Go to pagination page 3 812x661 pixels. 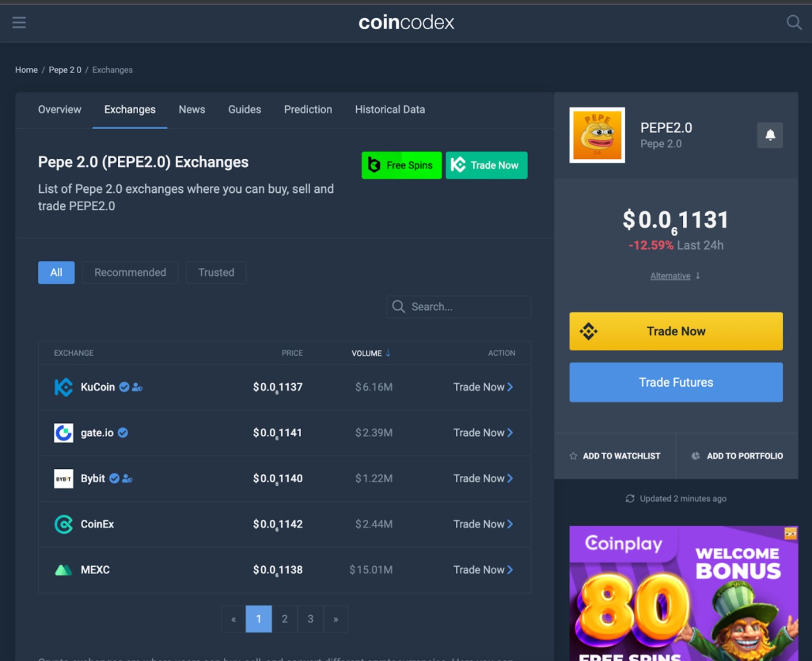(311, 619)
